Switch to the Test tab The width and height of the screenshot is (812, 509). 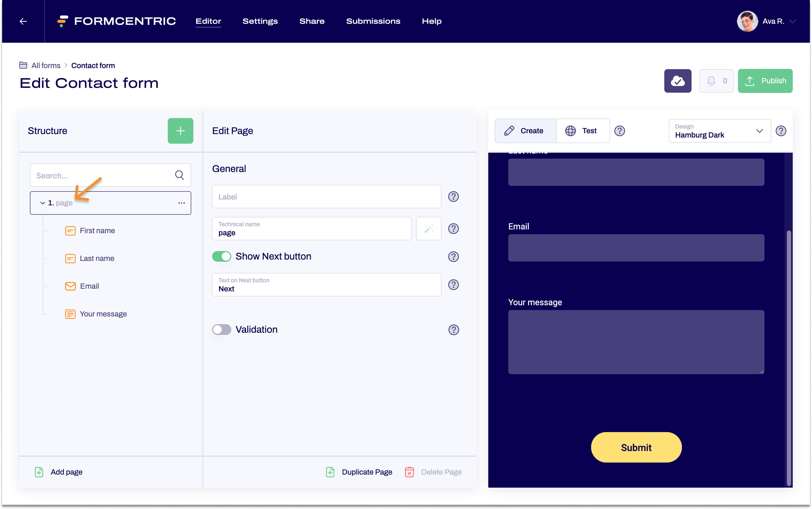click(583, 131)
